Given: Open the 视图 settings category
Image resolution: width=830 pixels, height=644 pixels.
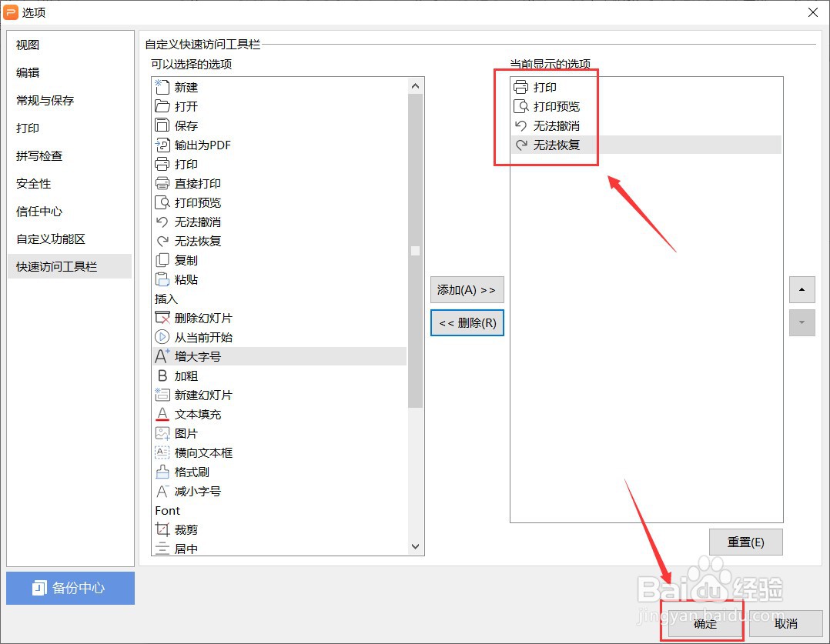Looking at the screenshot, I should click(69, 45).
